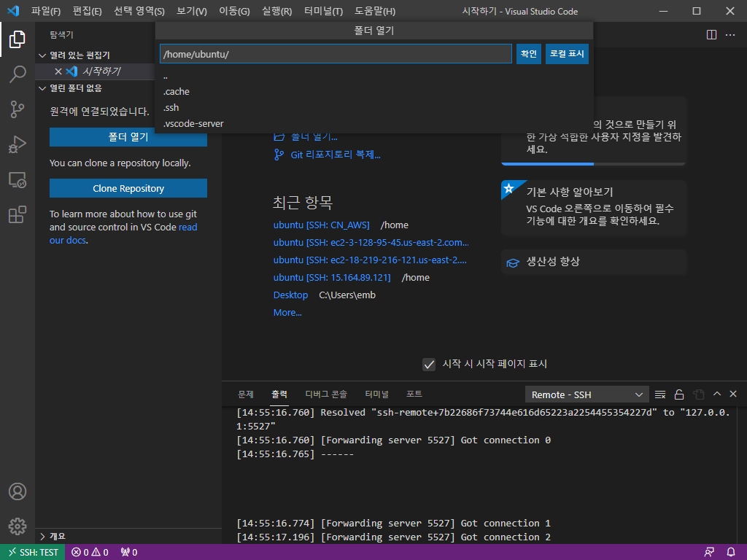Collapse the 열린 폴더 없음 section

click(42, 88)
